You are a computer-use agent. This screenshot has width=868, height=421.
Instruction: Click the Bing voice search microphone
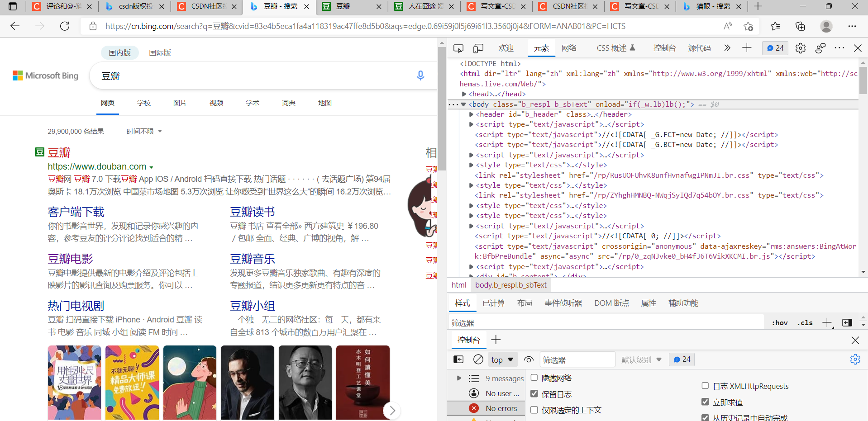click(420, 76)
